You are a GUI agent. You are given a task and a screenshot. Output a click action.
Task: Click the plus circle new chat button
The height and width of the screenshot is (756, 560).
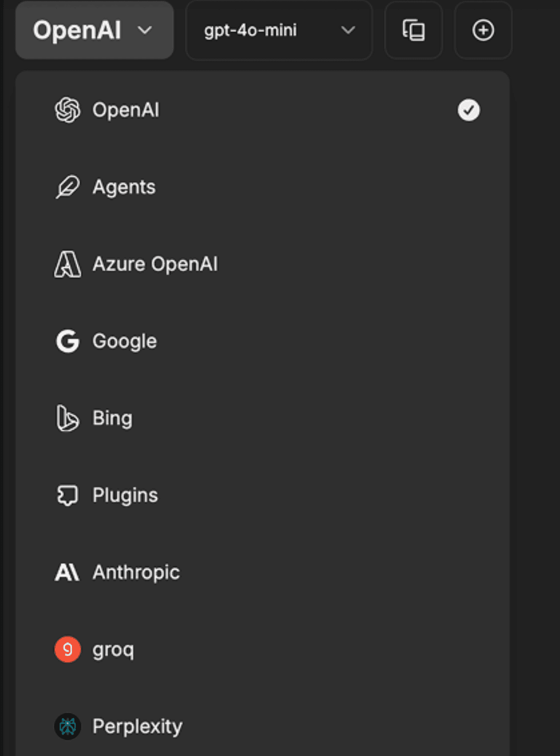483,30
